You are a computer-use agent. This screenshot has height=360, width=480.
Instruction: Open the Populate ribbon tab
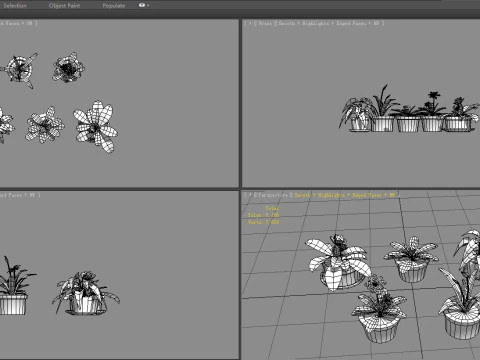point(114,6)
